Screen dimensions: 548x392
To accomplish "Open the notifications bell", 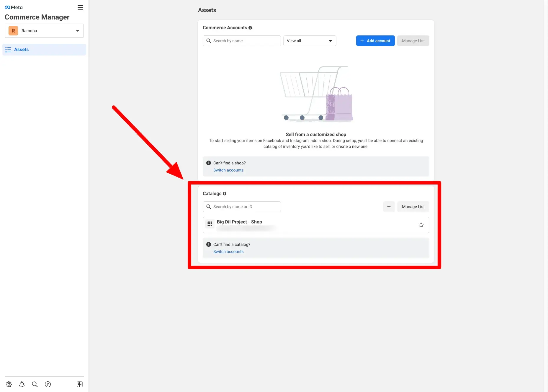I will (22, 384).
